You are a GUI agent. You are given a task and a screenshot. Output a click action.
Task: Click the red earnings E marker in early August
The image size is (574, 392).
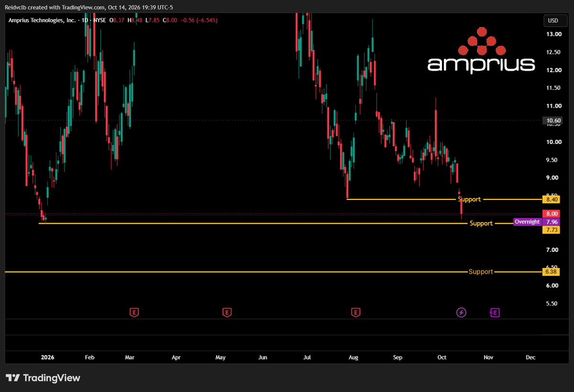(x=355, y=313)
